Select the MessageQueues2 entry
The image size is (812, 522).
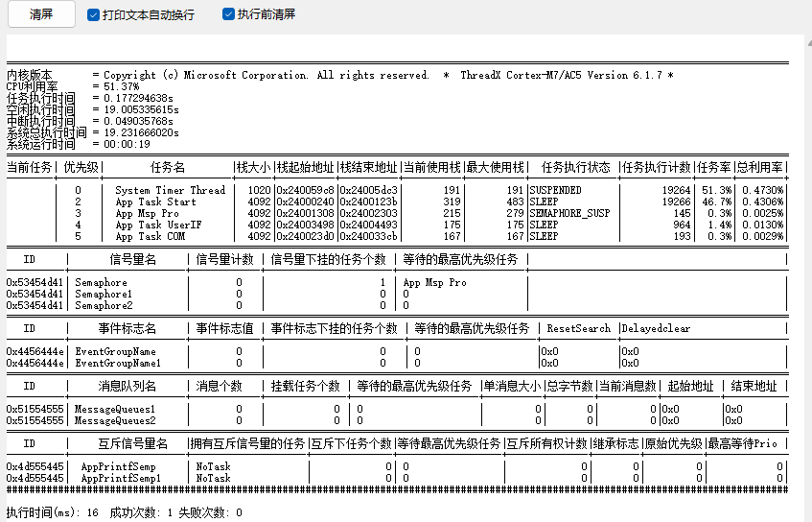pos(114,420)
